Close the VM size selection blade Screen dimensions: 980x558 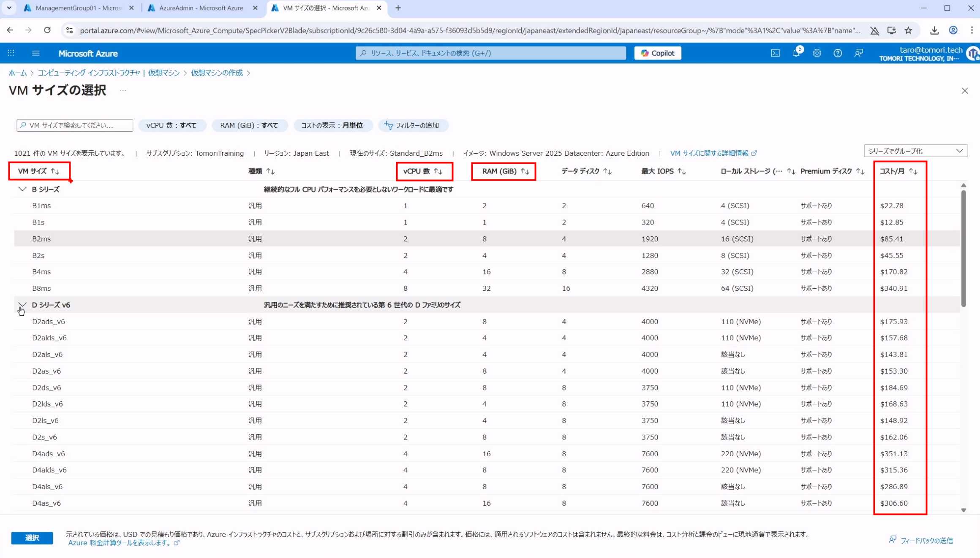pyautogui.click(x=964, y=91)
